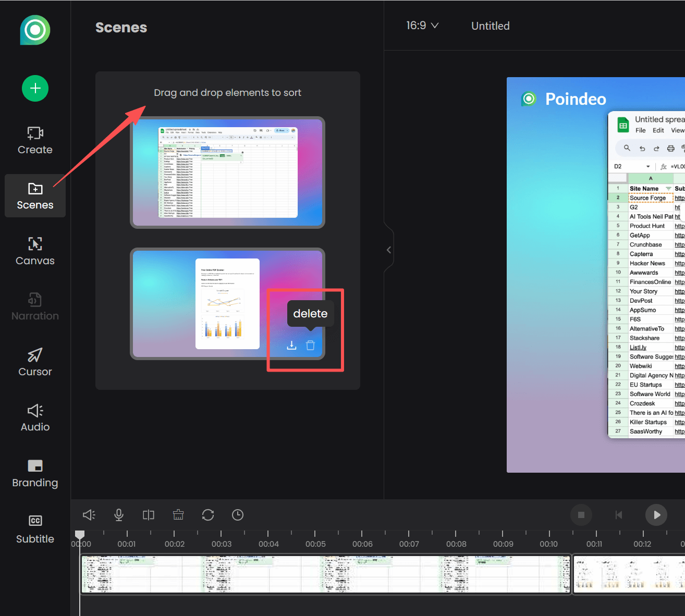Toggle mute with the speaker icon
The height and width of the screenshot is (616, 685).
coord(89,515)
